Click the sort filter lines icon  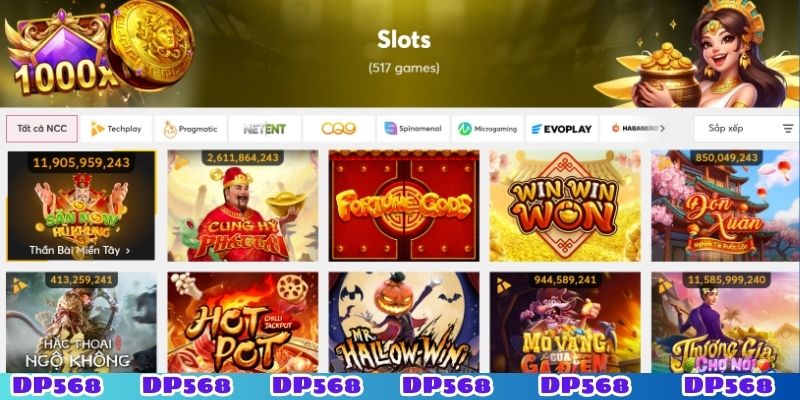click(x=788, y=129)
